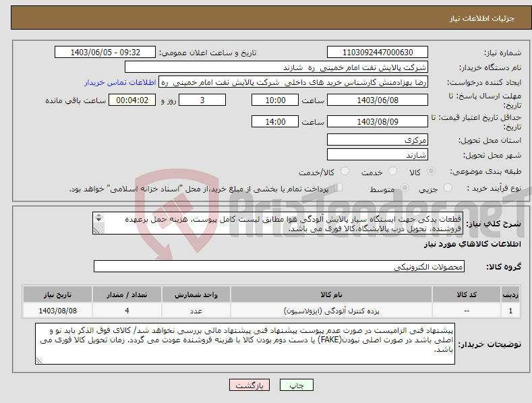The width and height of the screenshot is (532, 403).
Task: Select the جزیی purchase type radio
Action: 448,188
